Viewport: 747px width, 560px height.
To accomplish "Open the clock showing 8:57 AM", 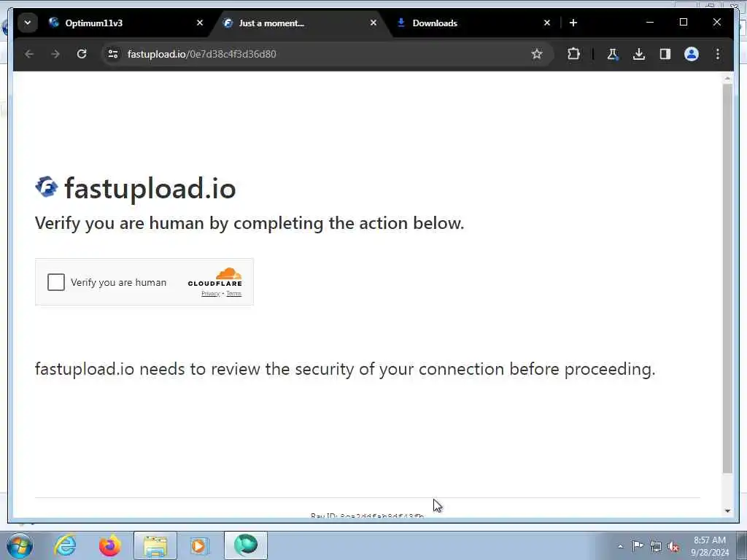I will [710, 546].
